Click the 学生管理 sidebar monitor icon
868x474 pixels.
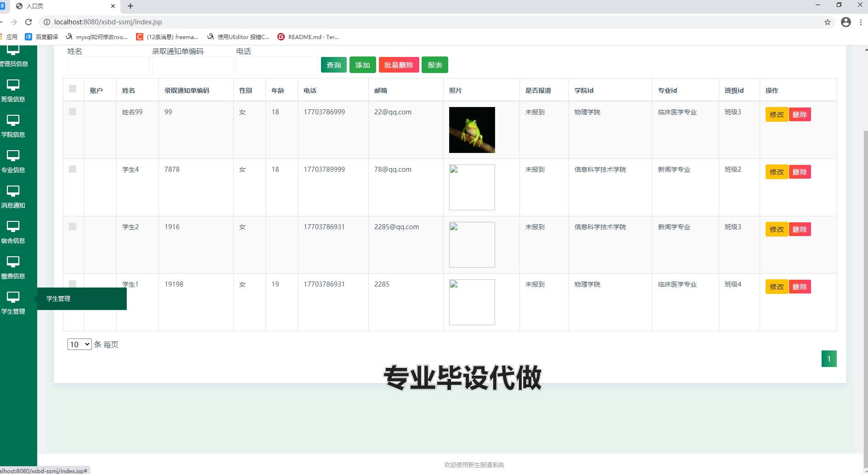(13, 297)
